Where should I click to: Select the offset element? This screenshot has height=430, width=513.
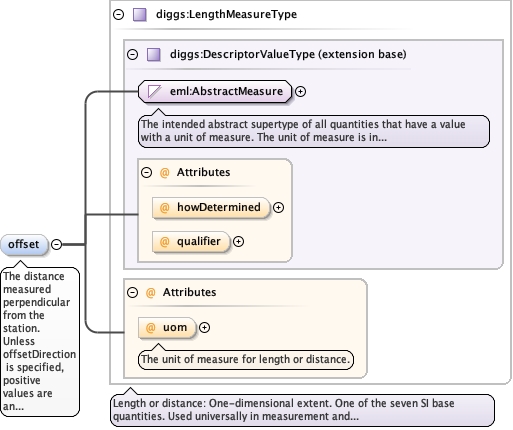pyautogui.click(x=24, y=244)
